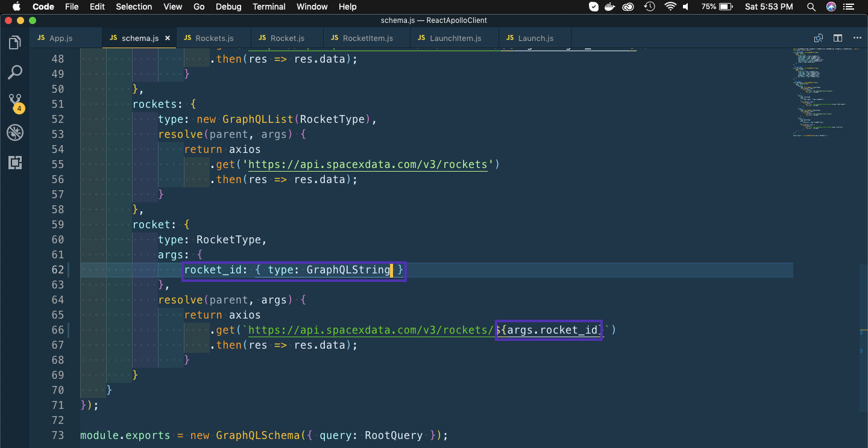This screenshot has width=868, height=448.
Task: Click line number 73 in the gutter
Action: 57,435
